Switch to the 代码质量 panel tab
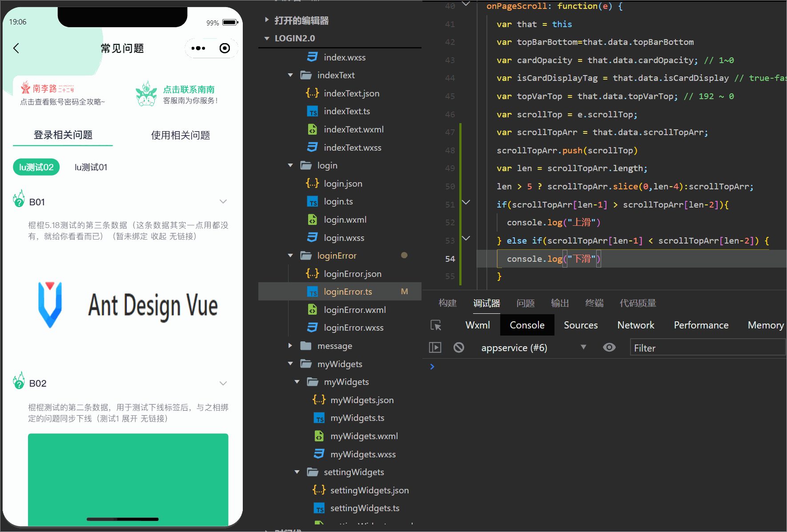This screenshot has width=787, height=532. pos(638,303)
